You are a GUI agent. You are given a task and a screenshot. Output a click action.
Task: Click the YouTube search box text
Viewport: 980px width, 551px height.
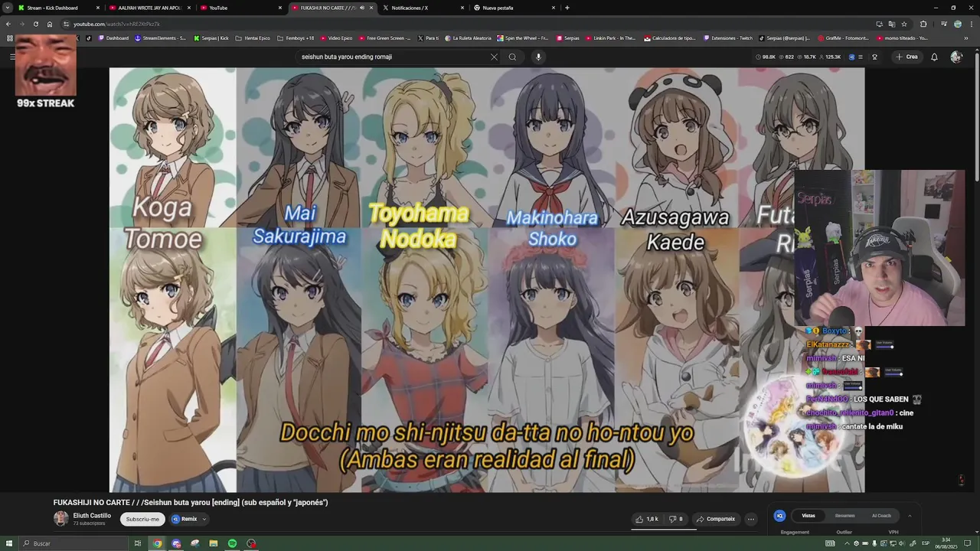347,57
